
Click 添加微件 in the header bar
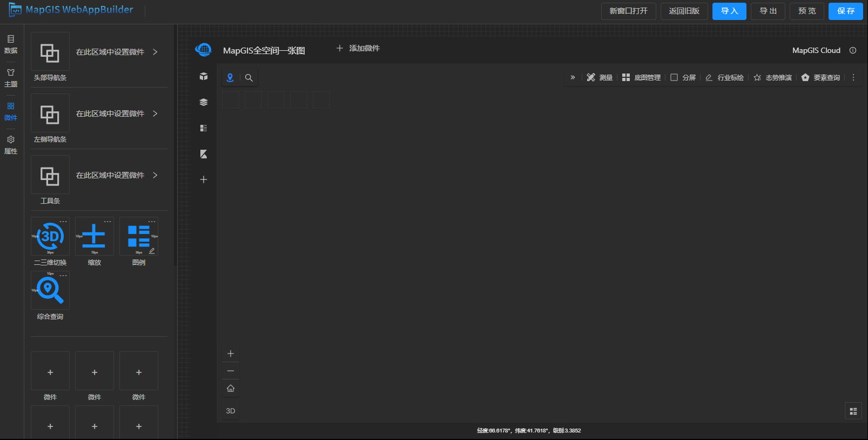358,48
